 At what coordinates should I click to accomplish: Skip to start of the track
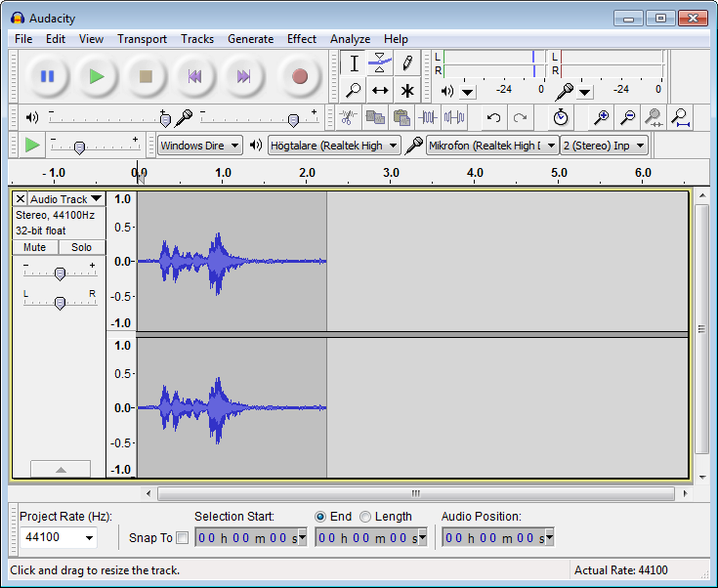(x=194, y=76)
